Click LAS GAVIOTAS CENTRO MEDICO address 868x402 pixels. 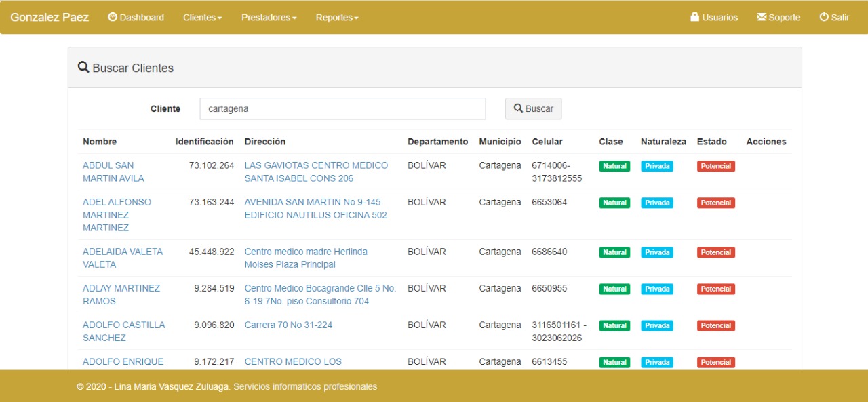coord(316,172)
